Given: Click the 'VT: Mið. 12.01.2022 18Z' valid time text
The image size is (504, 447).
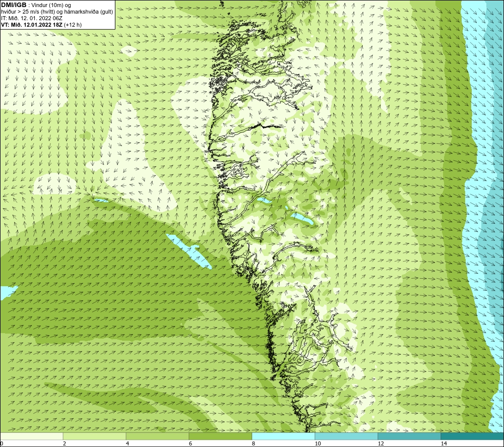Looking at the screenshot, I should point(32,25).
